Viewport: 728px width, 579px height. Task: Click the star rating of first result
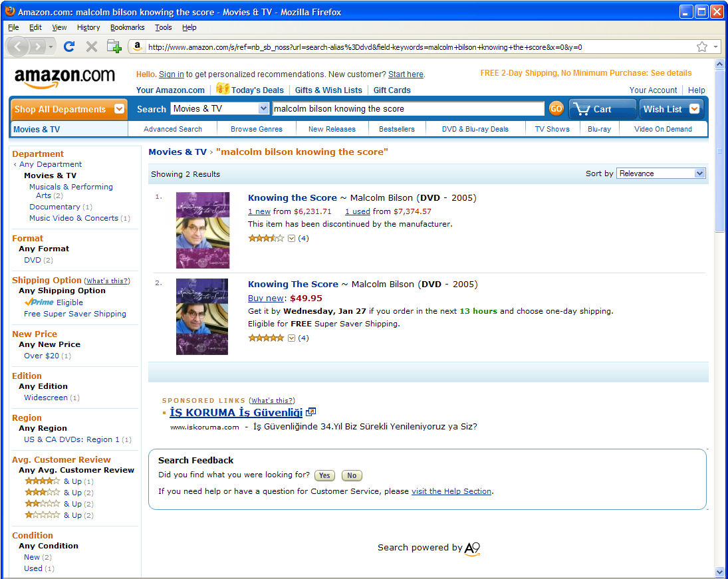266,238
